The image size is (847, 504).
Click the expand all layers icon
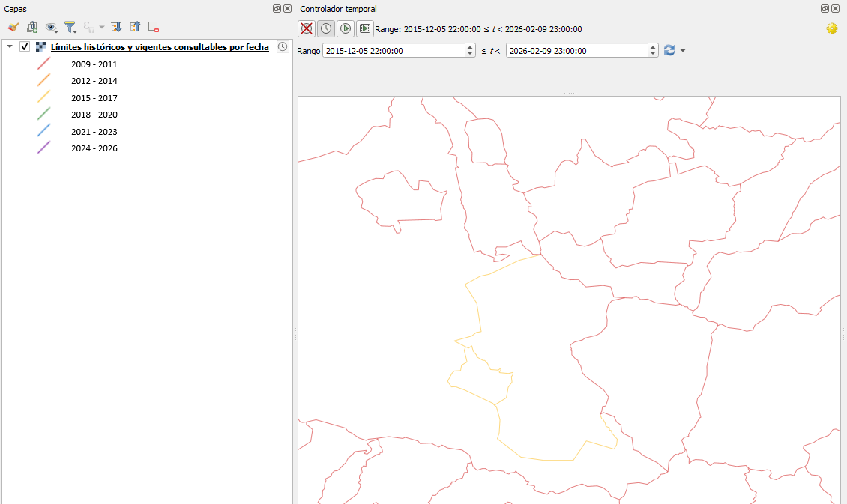click(x=116, y=27)
